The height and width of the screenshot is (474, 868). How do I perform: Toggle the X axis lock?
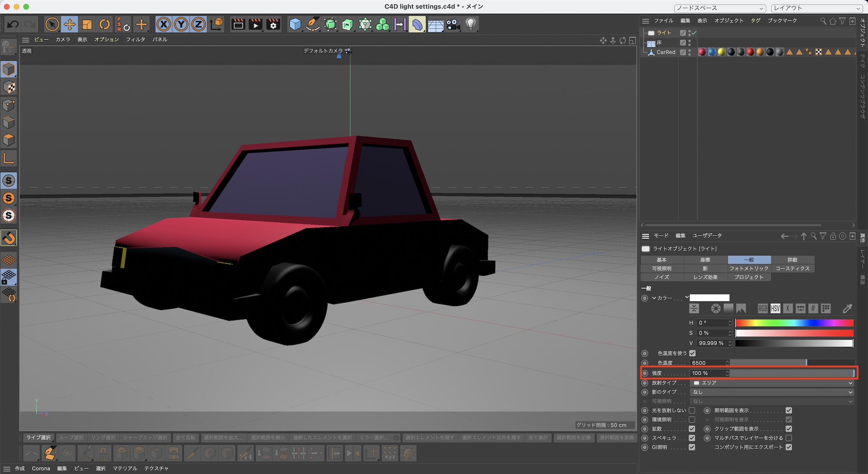[164, 24]
